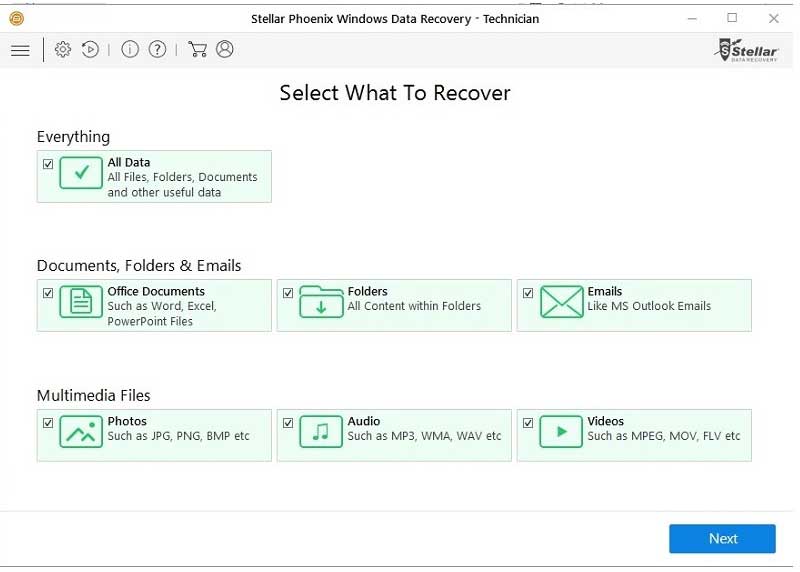Click the Emails envelope icon
This screenshot has height=572, width=800.
tap(561, 302)
